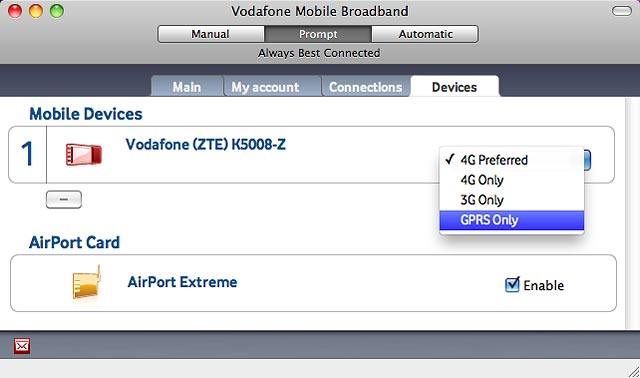Toggle the AirPort Extreme Enable checkbox
Viewport: 640px width, 378px height.
pyautogui.click(x=512, y=285)
